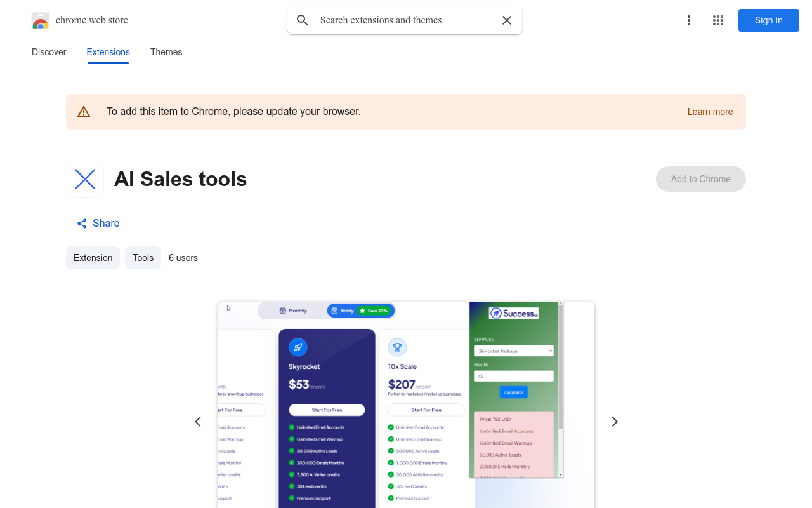The image size is (812, 508).
Task: Open the three-dot more options menu
Action: pos(689,20)
